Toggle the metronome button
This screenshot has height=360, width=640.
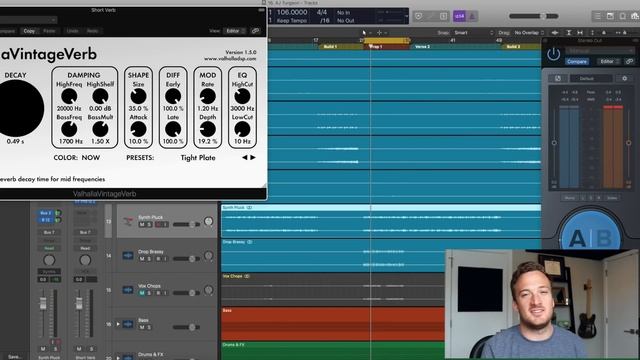click(472, 16)
